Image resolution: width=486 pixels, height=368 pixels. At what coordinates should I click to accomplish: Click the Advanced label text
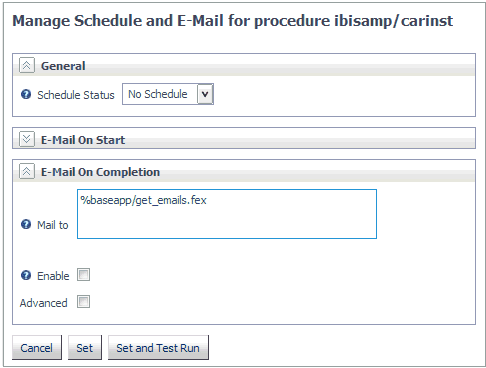pos(44,303)
